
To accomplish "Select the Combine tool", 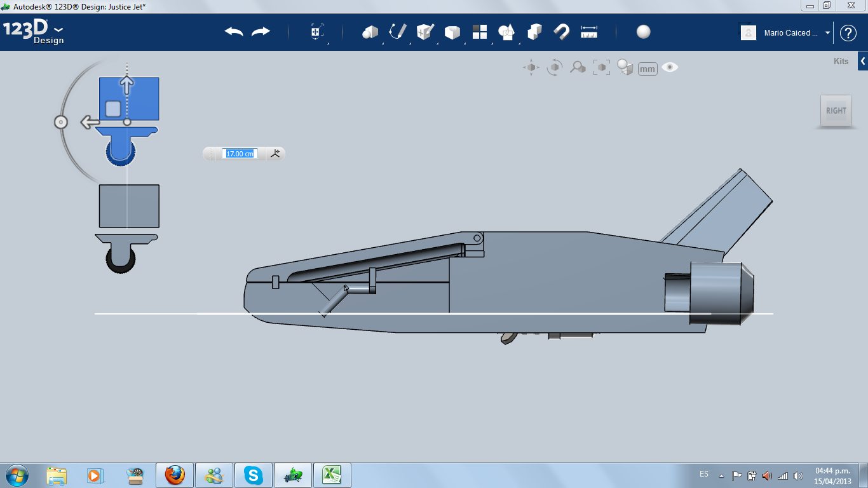I will click(534, 32).
